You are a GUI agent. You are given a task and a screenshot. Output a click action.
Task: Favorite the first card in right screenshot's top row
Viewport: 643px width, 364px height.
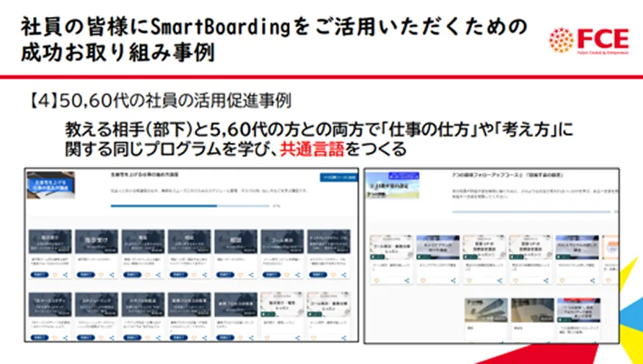point(377,281)
